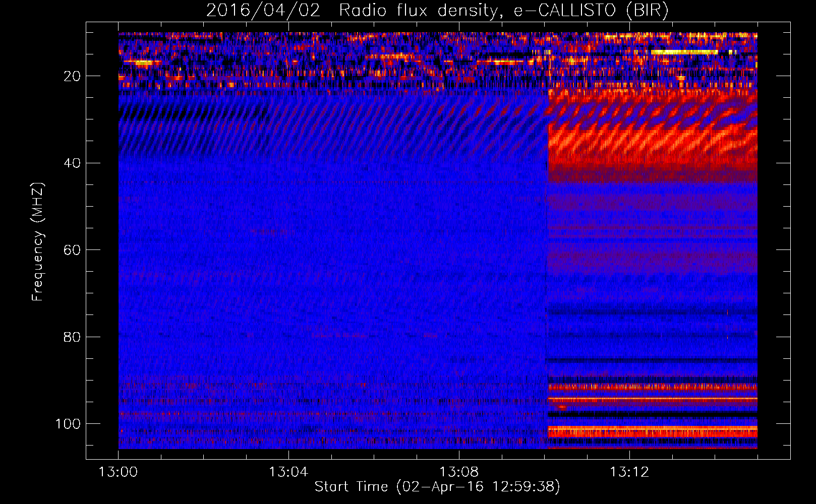Click the '40' frequency tick label

pos(72,163)
